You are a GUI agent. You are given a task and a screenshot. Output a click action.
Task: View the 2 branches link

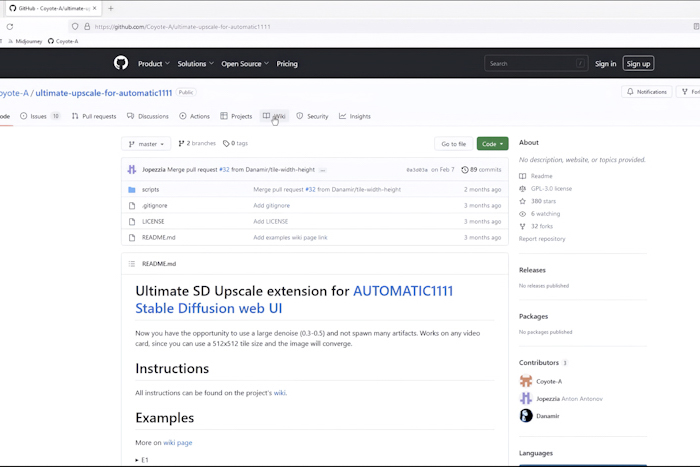point(197,143)
